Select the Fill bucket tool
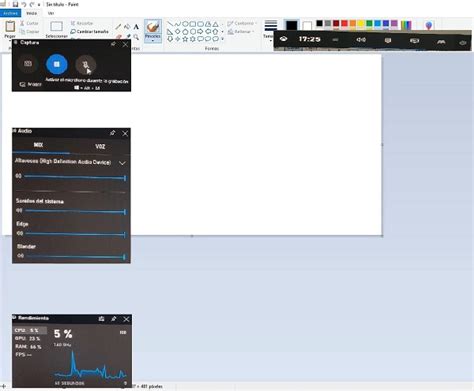474x391 pixels. point(127,27)
